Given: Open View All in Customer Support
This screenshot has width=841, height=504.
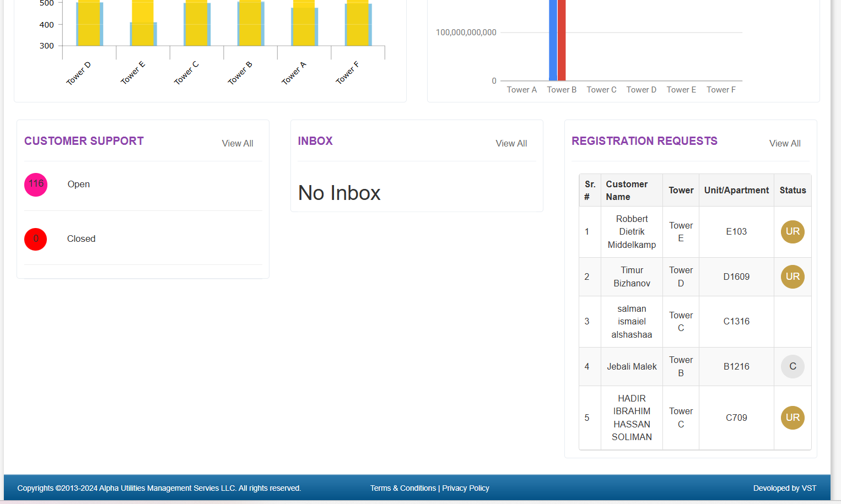Looking at the screenshot, I should click(x=238, y=143).
